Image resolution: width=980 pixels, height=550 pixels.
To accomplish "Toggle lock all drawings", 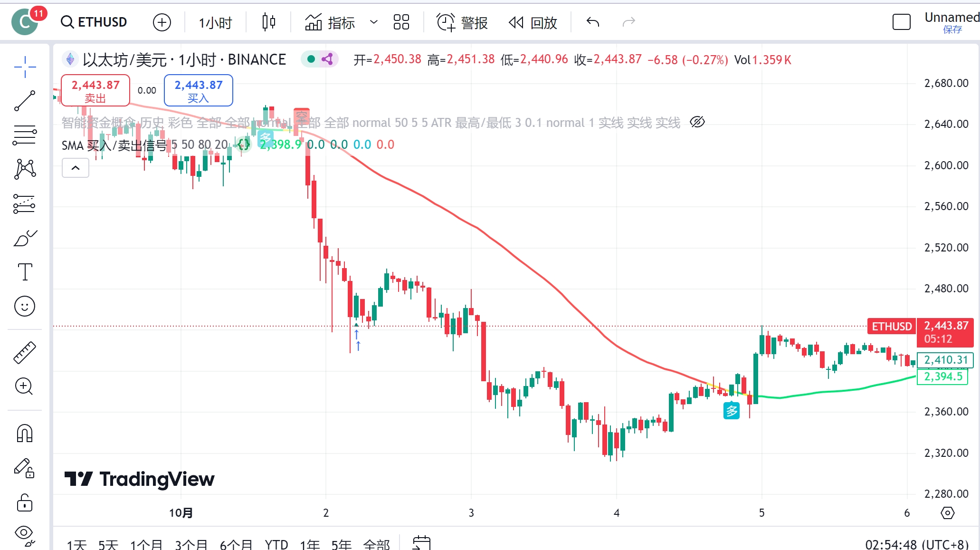I will click(x=25, y=502).
